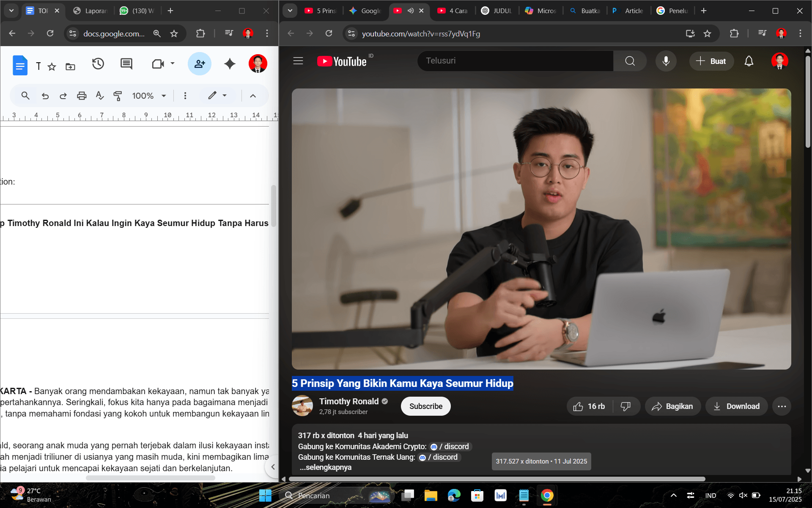The width and height of the screenshot is (812, 508).
Task: Share the document with people
Action: [x=200, y=64]
